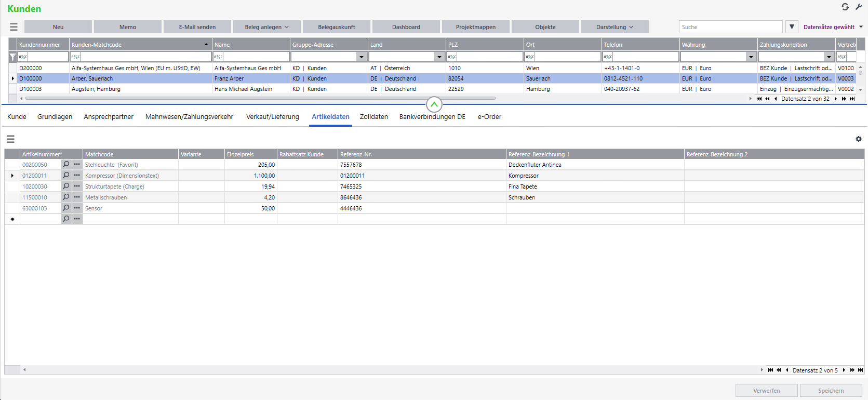The width and height of the screenshot is (868, 400).
Task: Click the Speichern button
Action: click(831, 391)
